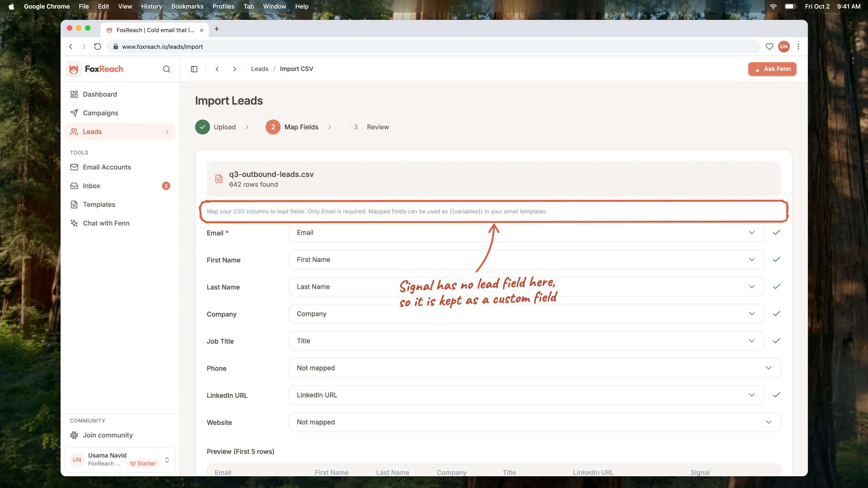The width and height of the screenshot is (868, 488).
Task: Open the First Name mapping dropdown
Action: (526, 260)
